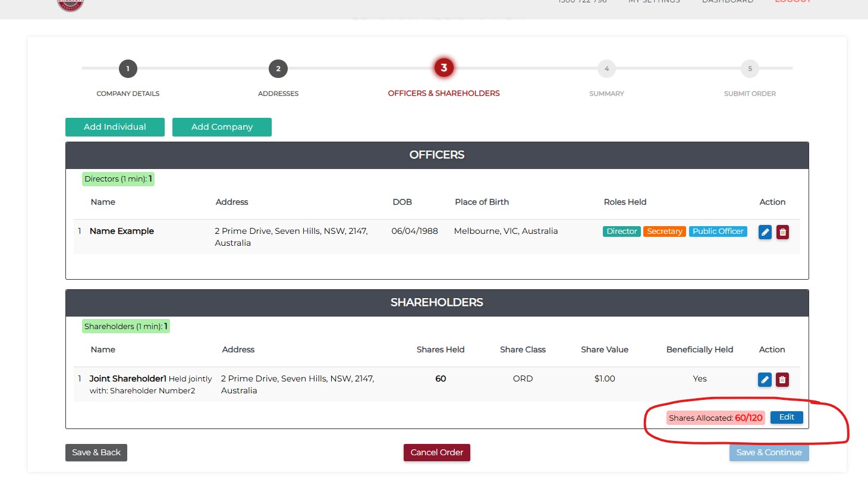Click Save & Back
Viewport: 868px width, 485px height.
tap(96, 452)
